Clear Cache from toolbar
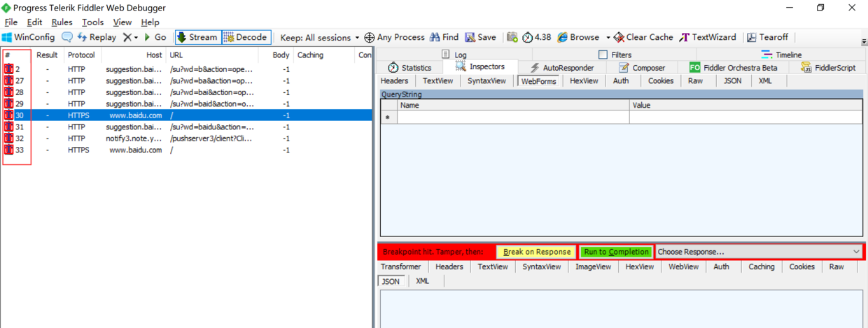This screenshot has height=328, width=868. pos(643,37)
